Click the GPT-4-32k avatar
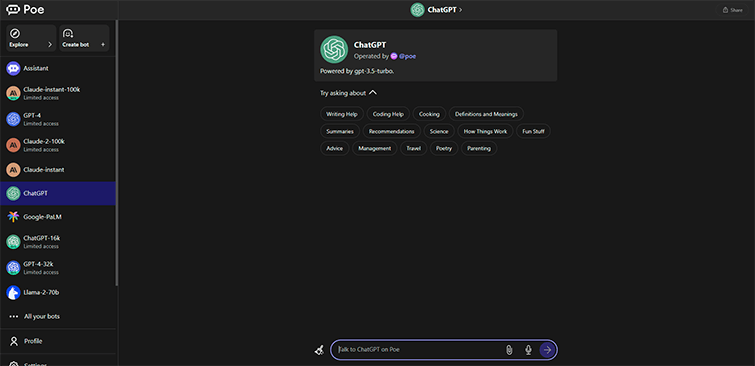Screen dimensions: 755x366 click(x=13, y=268)
